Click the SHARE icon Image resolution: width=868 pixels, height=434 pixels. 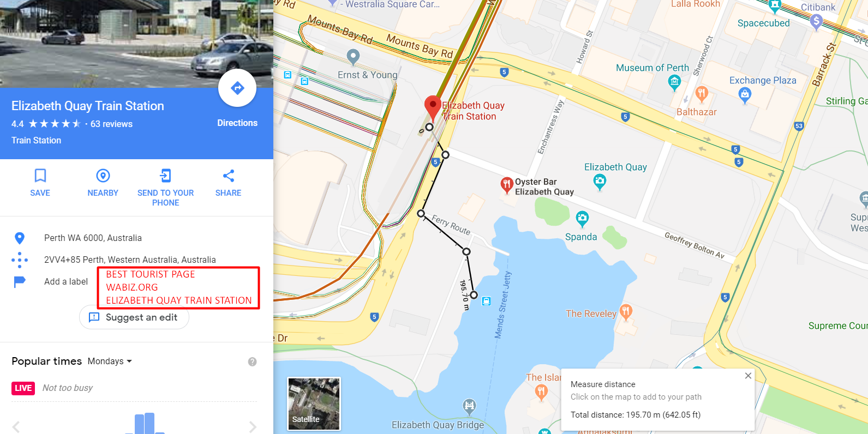click(x=229, y=176)
